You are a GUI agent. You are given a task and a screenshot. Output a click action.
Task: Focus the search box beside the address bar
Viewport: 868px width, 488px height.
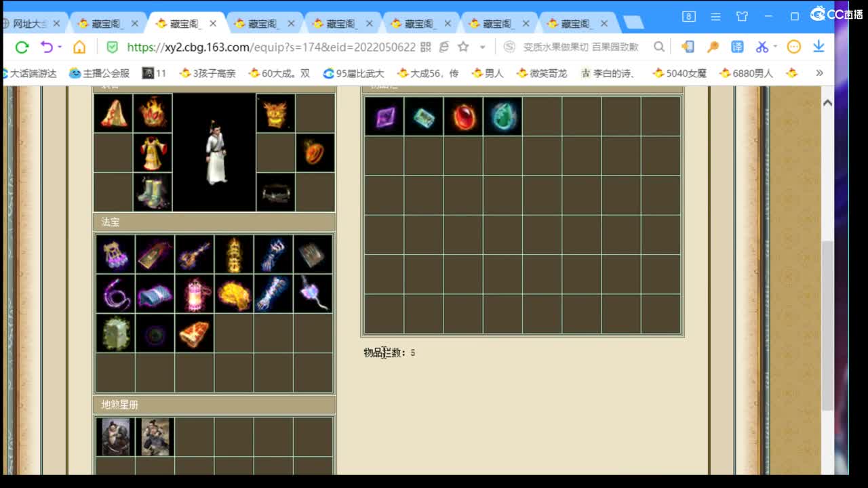[580, 47]
